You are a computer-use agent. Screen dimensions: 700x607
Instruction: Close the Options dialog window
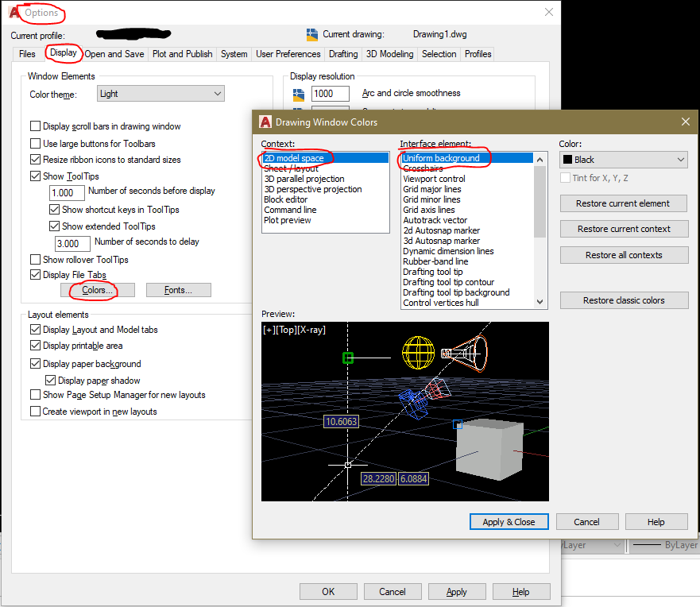coord(549,12)
